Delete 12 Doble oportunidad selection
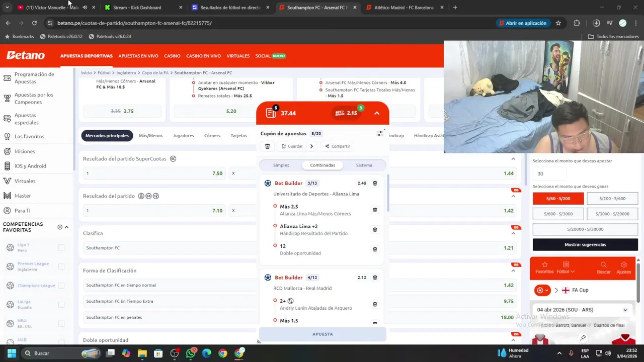 [x=375, y=249]
